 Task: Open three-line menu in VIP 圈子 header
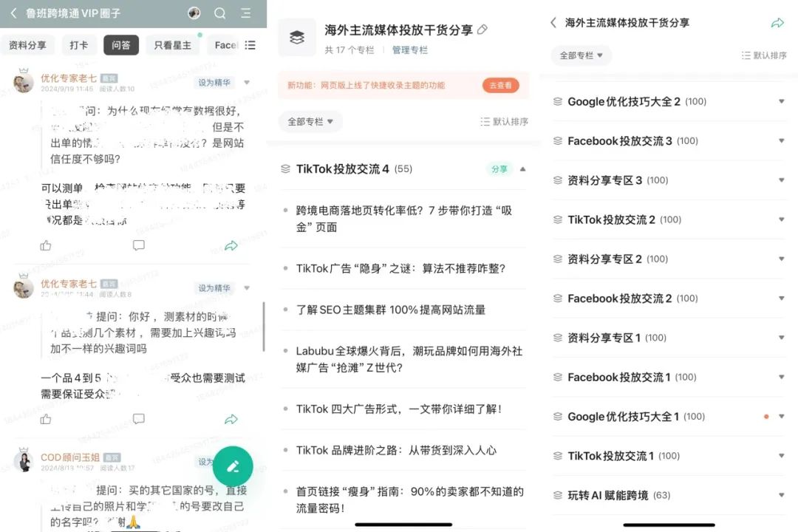246,13
